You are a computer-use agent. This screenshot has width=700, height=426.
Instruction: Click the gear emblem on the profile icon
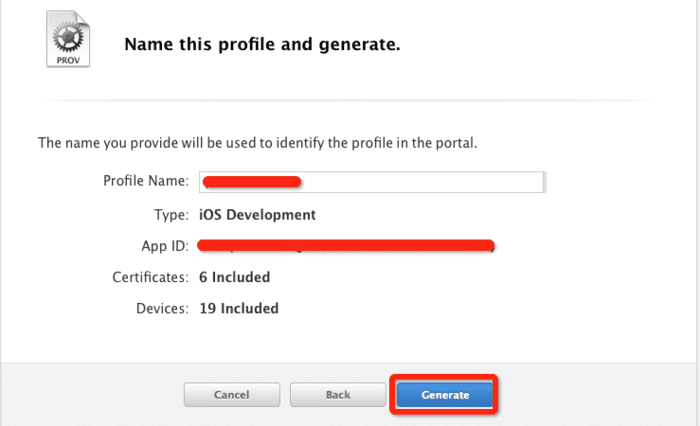(x=66, y=37)
